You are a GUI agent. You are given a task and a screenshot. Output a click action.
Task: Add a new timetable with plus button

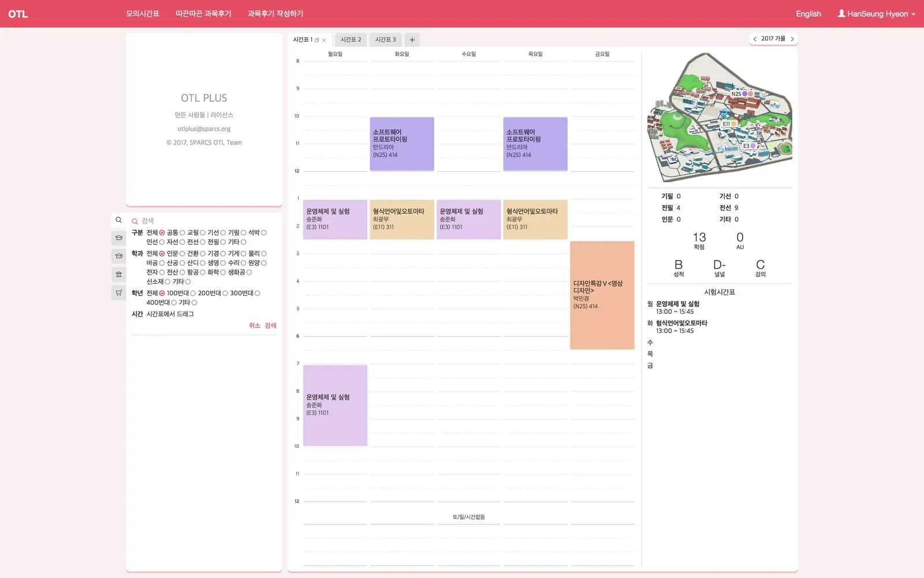tap(412, 40)
